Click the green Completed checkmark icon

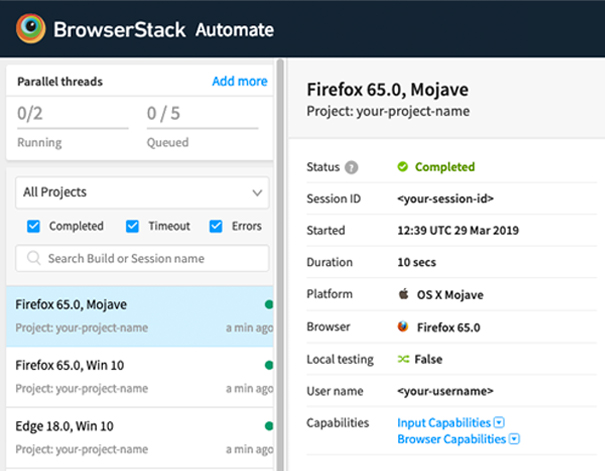pyautogui.click(x=402, y=167)
